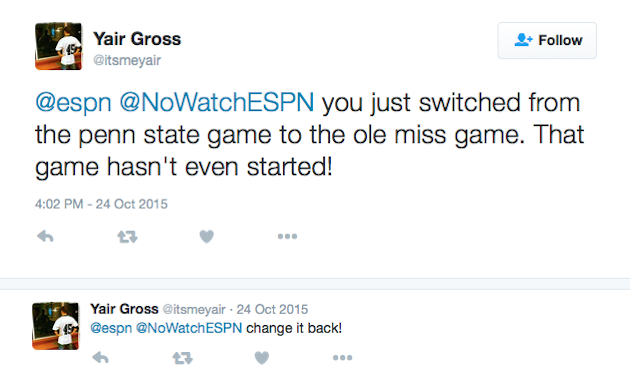Retweet the 'change it back!' tweet
The width and height of the screenshot is (630, 370).
pyautogui.click(x=182, y=357)
